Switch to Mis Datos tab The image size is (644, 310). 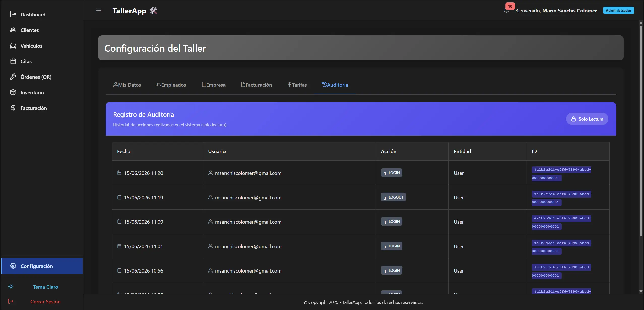click(x=127, y=85)
